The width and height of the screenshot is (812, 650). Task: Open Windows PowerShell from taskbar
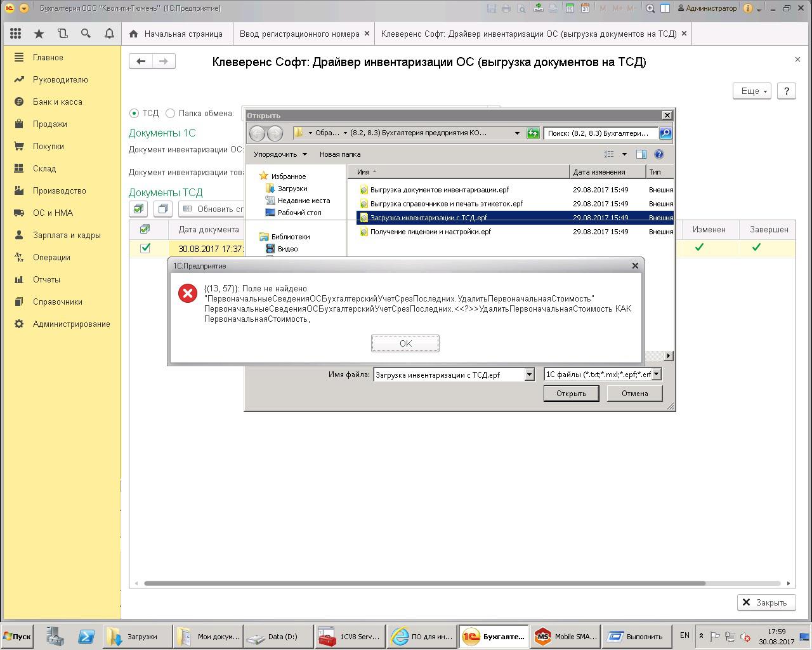tap(86, 637)
